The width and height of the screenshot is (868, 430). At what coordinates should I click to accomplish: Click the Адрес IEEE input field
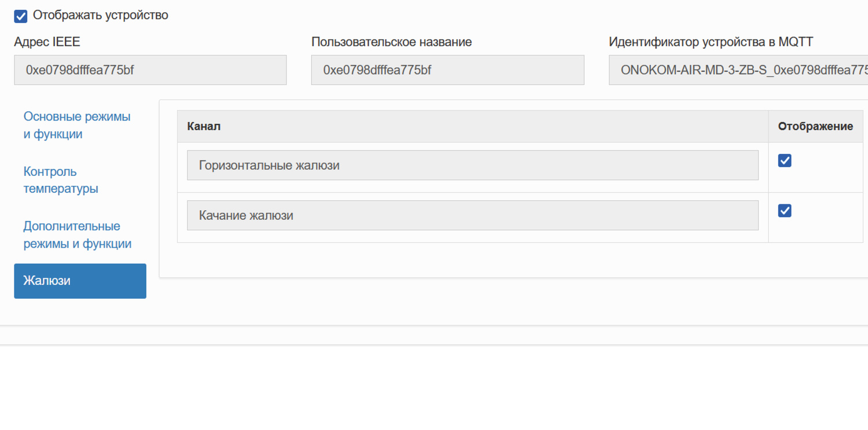tap(150, 70)
